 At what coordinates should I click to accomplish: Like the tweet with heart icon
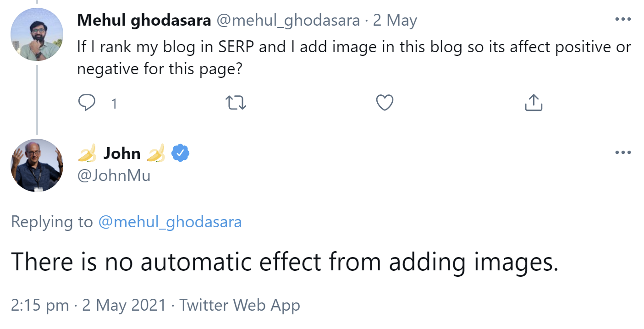click(x=385, y=103)
